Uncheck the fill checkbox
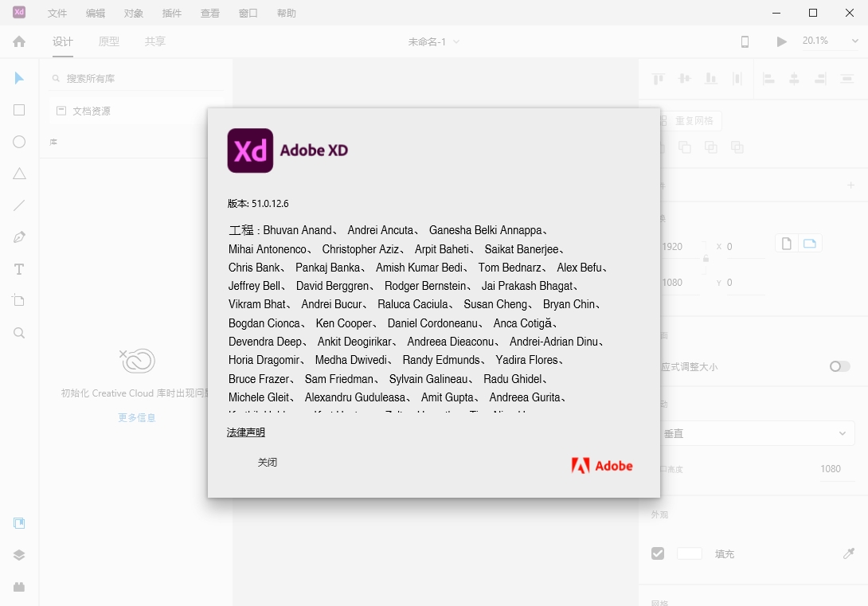The height and width of the screenshot is (606, 868). (658, 553)
